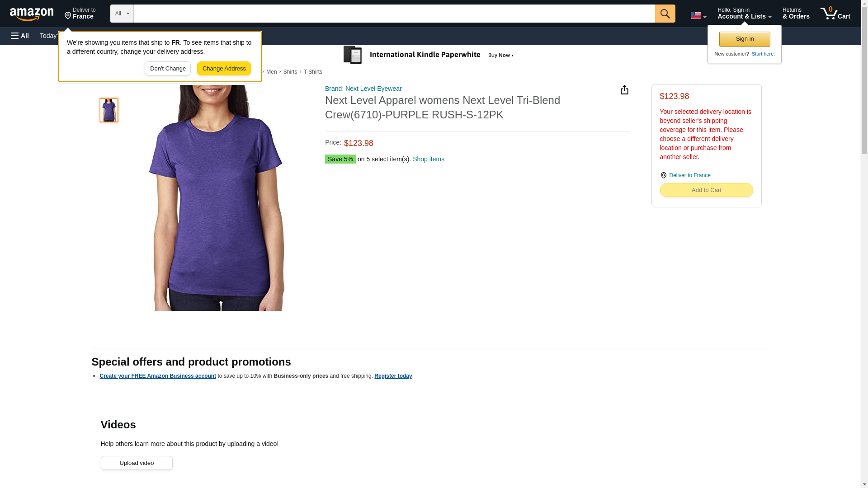Click the Upload video button

136,463
